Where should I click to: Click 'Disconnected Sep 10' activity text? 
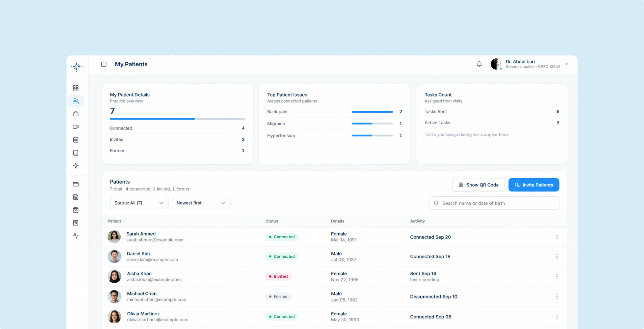[434, 296]
